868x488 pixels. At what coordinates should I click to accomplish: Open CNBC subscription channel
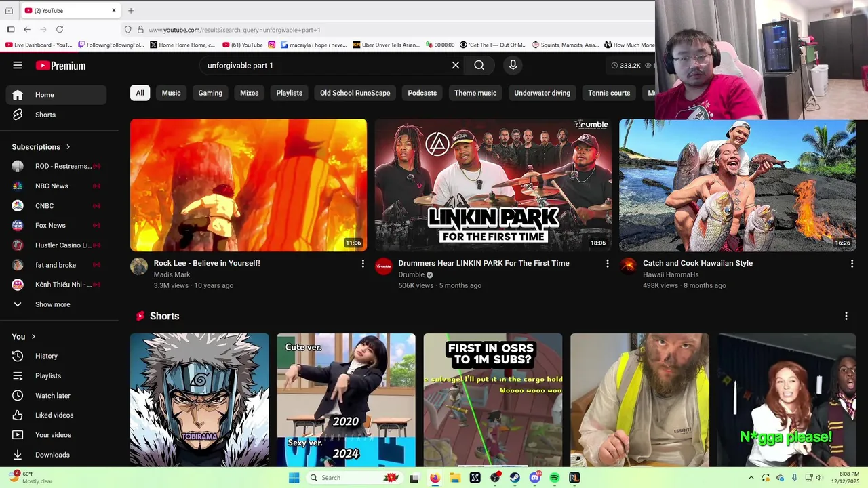point(56,206)
